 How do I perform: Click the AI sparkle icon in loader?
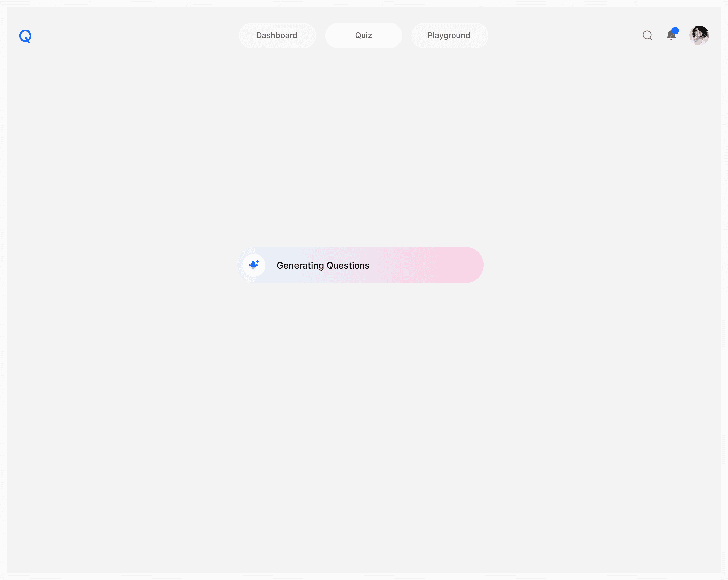coord(254,265)
